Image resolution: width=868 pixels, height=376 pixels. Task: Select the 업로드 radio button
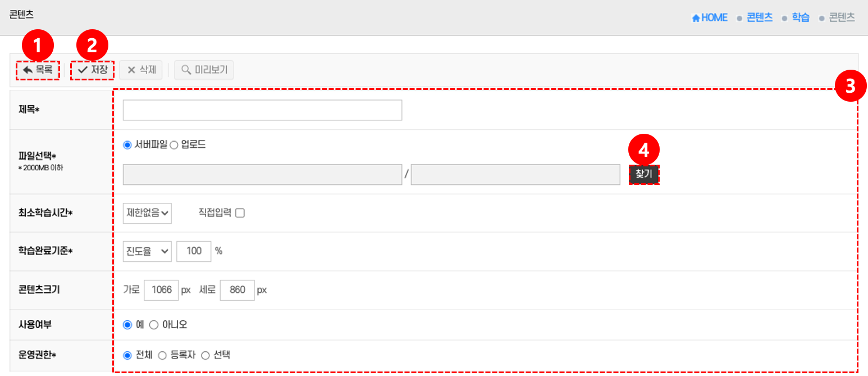[174, 145]
